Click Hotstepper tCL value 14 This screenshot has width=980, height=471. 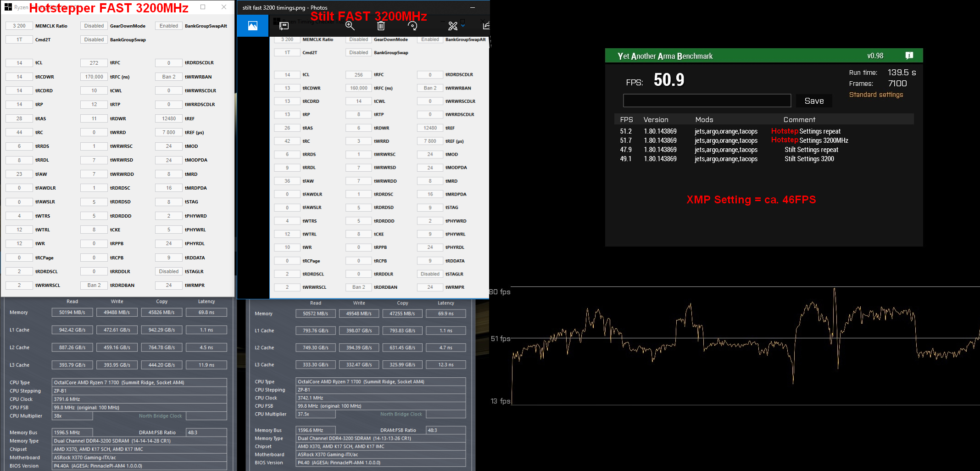pyautogui.click(x=19, y=63)
